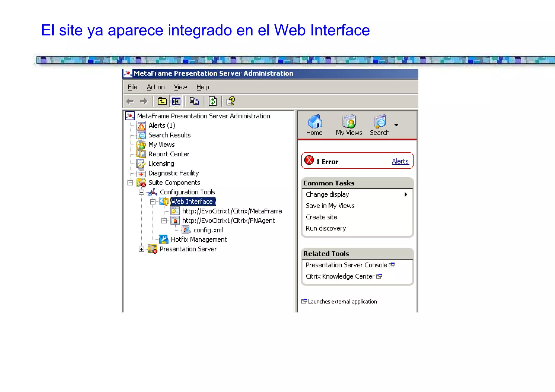
Task: Click the Configuration Tools node icon
Action: 153,192
